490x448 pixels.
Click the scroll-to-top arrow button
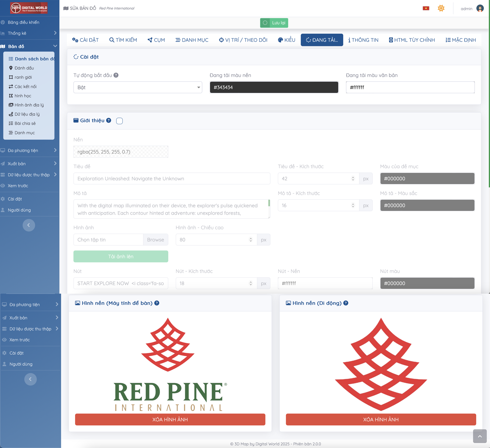480,436
